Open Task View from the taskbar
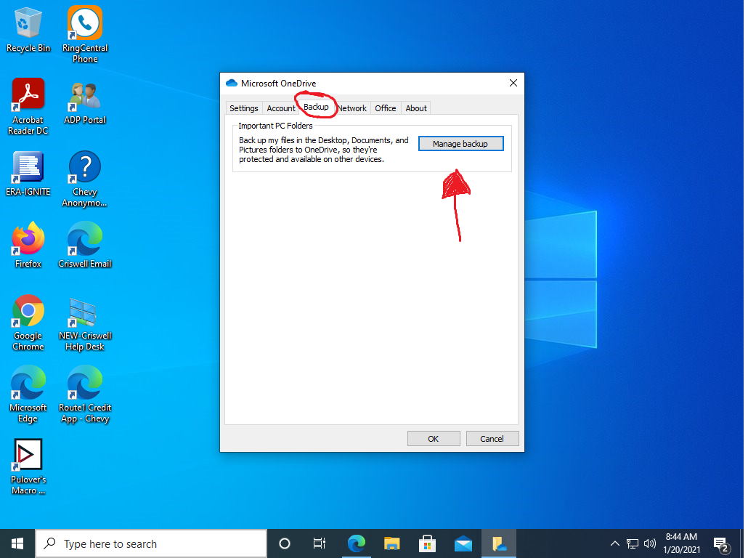This screenshot has width=756, height=558. (x=320, y=544)
